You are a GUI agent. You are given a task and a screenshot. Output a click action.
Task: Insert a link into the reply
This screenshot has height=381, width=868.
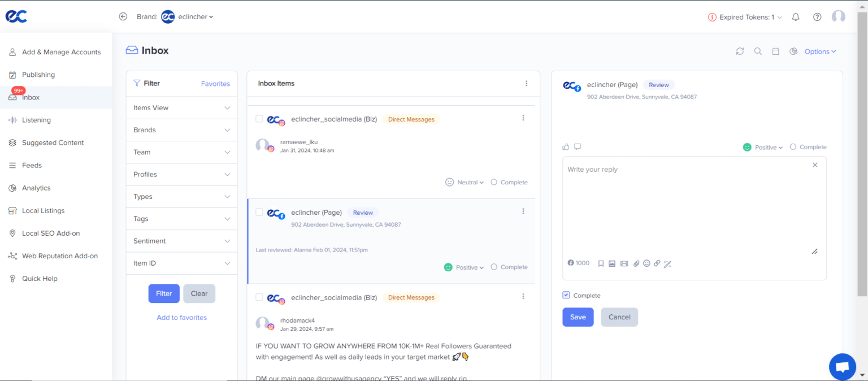(657, 263)
